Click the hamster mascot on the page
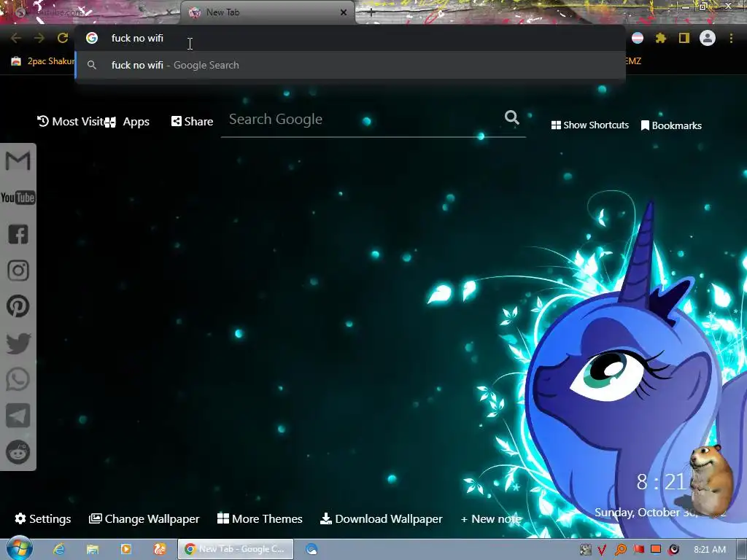The width and height of the screenshot is (747, 560). 711,480
